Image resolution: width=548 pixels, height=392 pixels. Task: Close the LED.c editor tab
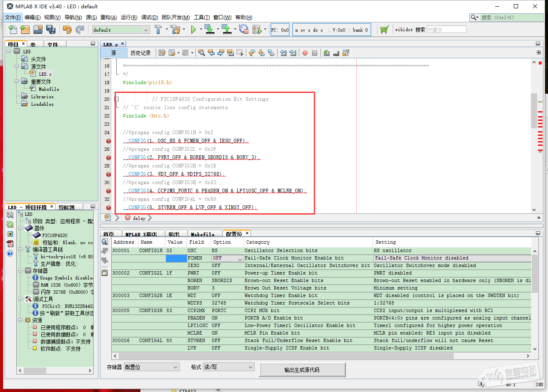click(123, 44)
